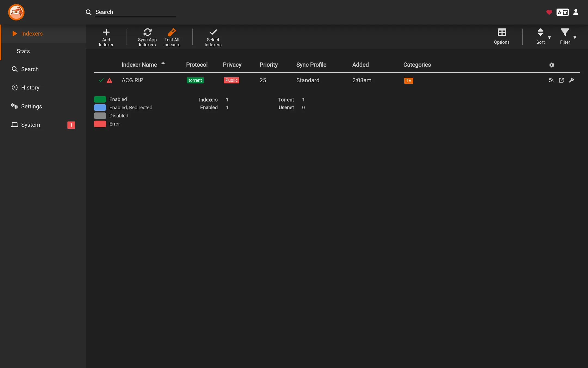Click the red warning triangle on ACG.RIP
Image resolution: width=588 pixels, height=368 pixels.
pos(109,80)
